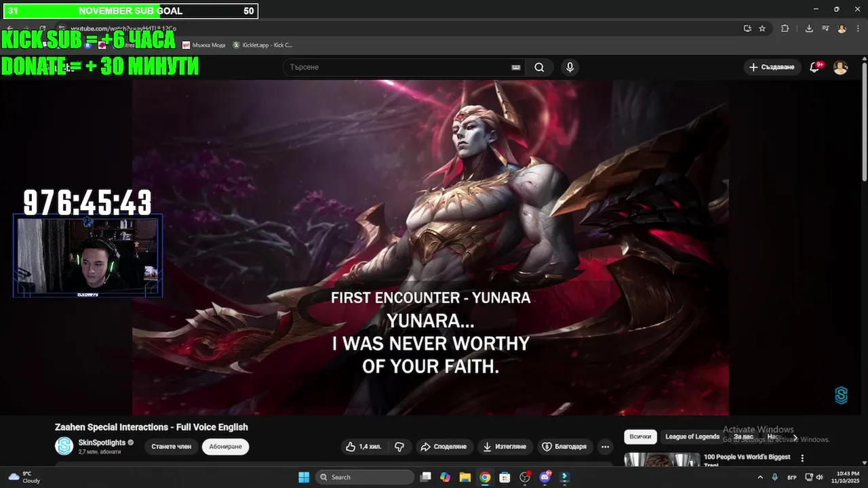Open the Мъжка Мода bookmark
The height and width of the screenshot is (488, 868).
tap(204, 45)
